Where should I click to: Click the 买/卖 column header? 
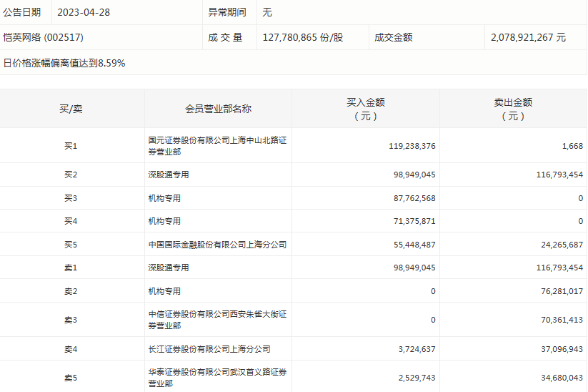pyautogui.click(x=71, y=109)
